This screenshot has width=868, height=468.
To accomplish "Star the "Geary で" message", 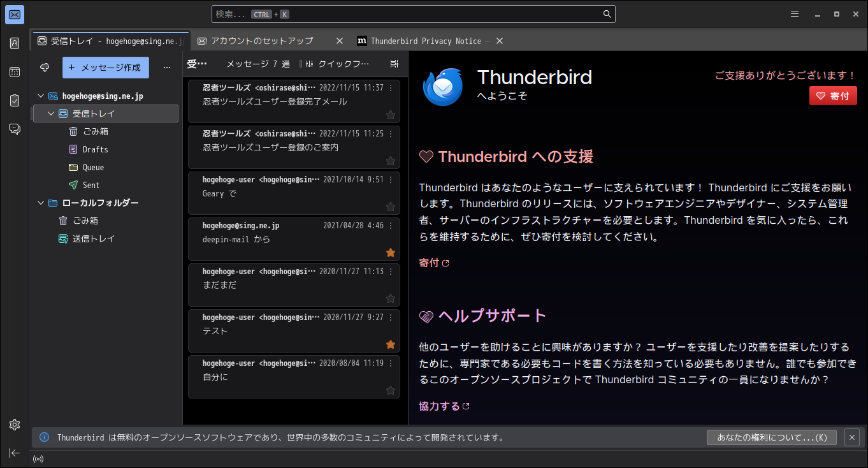I will pyautogui.click(x=391, y=206).
